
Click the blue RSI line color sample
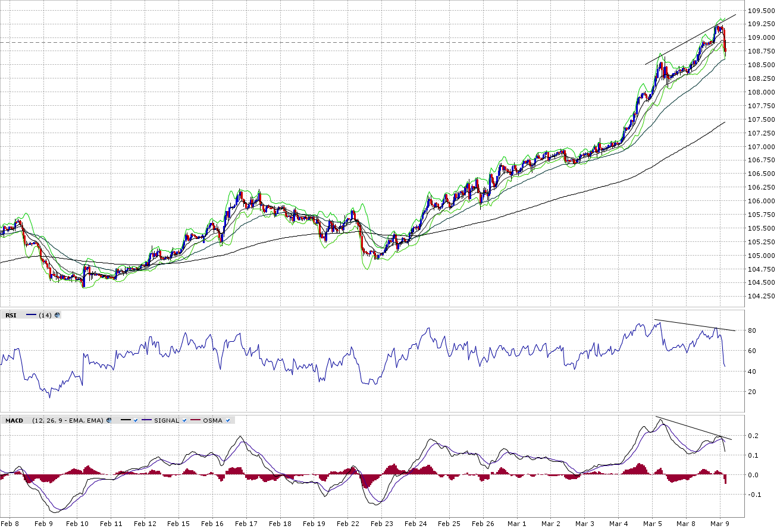[x=32, y=315]
